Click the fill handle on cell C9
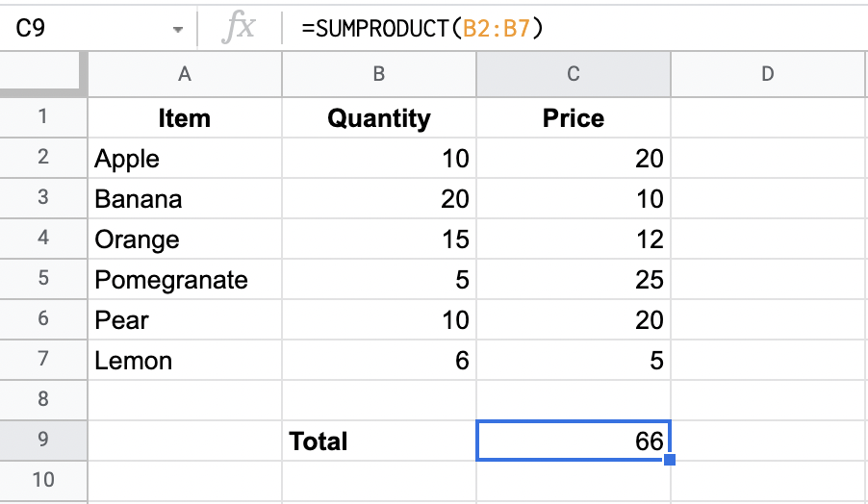The height and width of the screenshot is (504, 868). point(670,460)
